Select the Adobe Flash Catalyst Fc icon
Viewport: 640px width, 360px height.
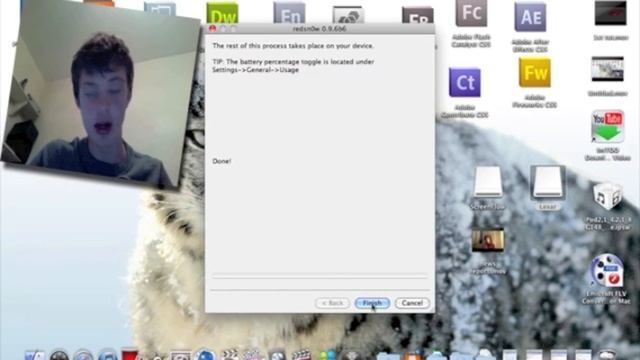click(x=471, y=13)
